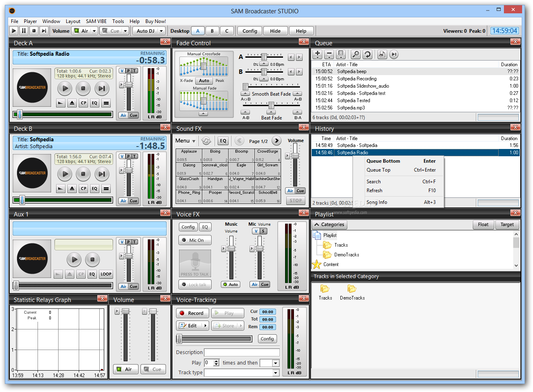Add a track with the Queue plus icon

pyautogui.click(x=317, y=54)
